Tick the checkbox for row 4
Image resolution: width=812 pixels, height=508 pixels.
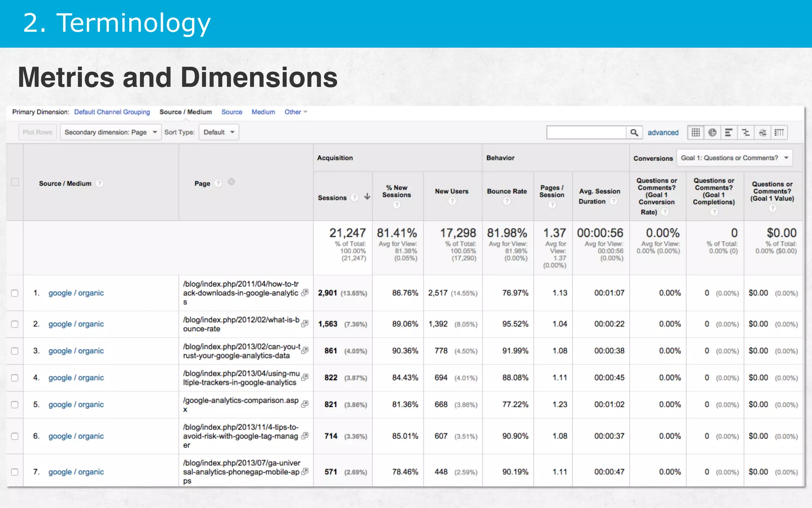(15, 378)
